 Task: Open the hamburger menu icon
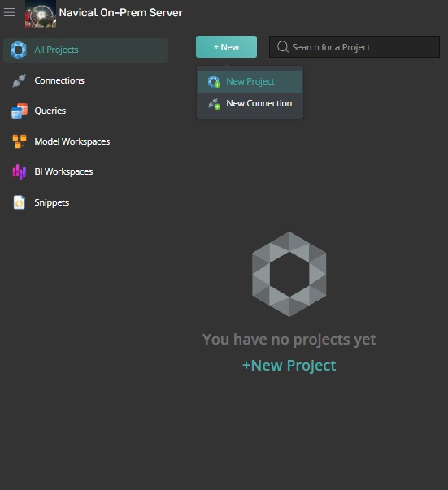coord(10,12)
